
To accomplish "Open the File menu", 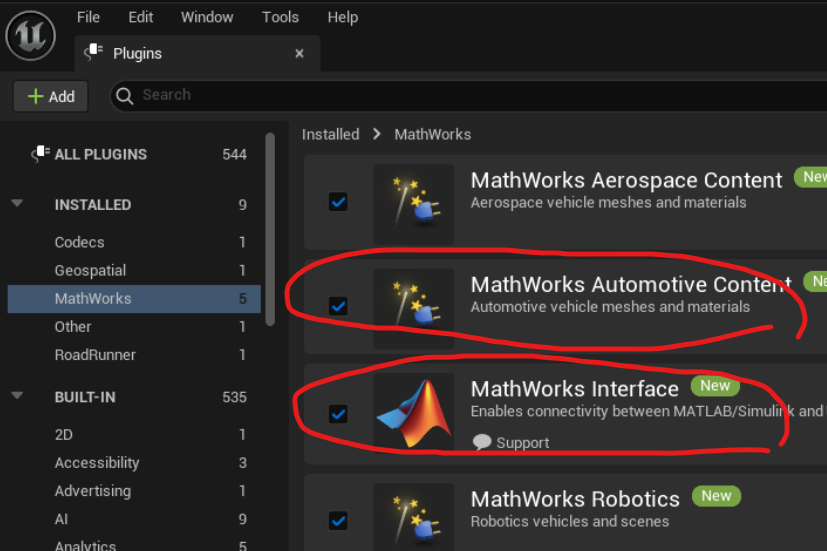I will pyautogui.click(x=88, y=17).
